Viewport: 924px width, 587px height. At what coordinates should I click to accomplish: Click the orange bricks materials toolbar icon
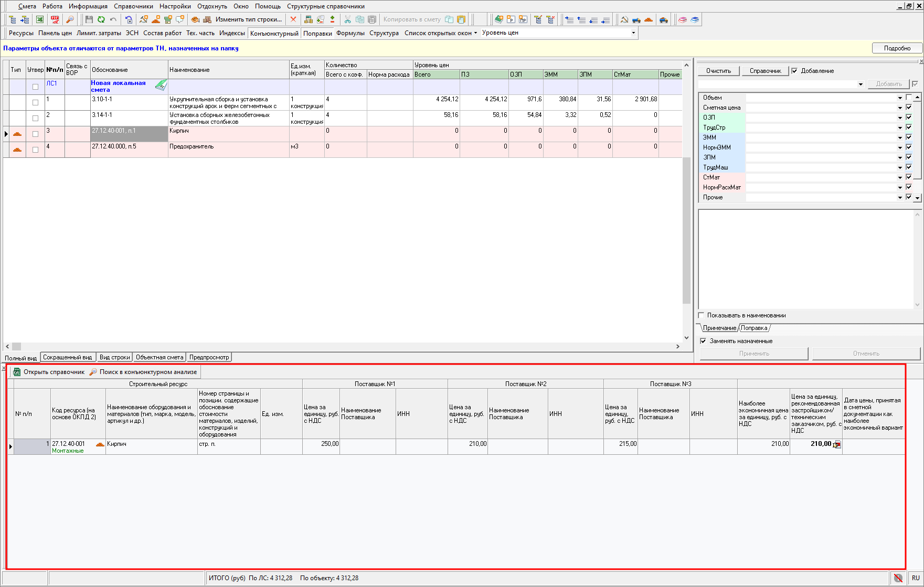649,19
